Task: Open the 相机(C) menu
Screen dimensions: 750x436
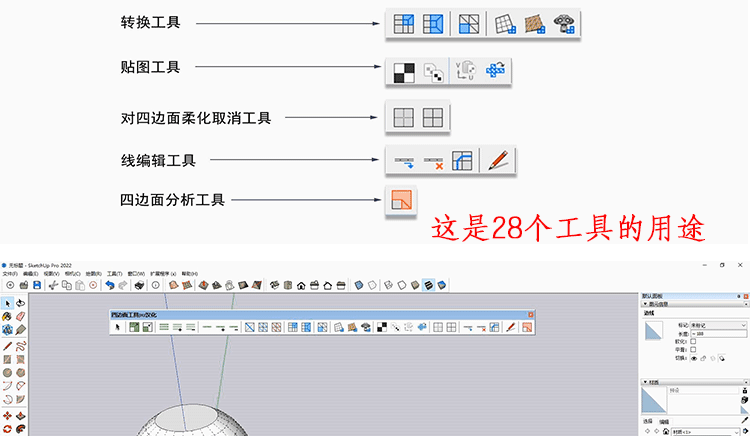Action: click(73, 274)
